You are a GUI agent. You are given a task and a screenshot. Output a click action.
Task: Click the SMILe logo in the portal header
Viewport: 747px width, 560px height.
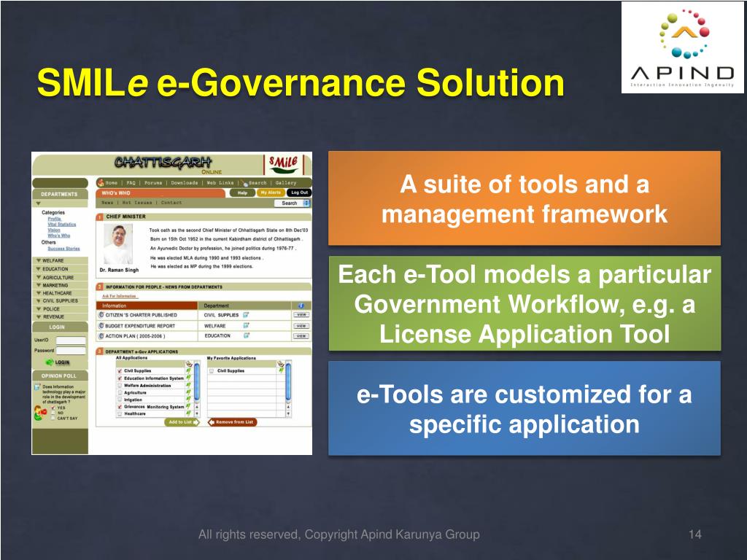click(284, 163)
